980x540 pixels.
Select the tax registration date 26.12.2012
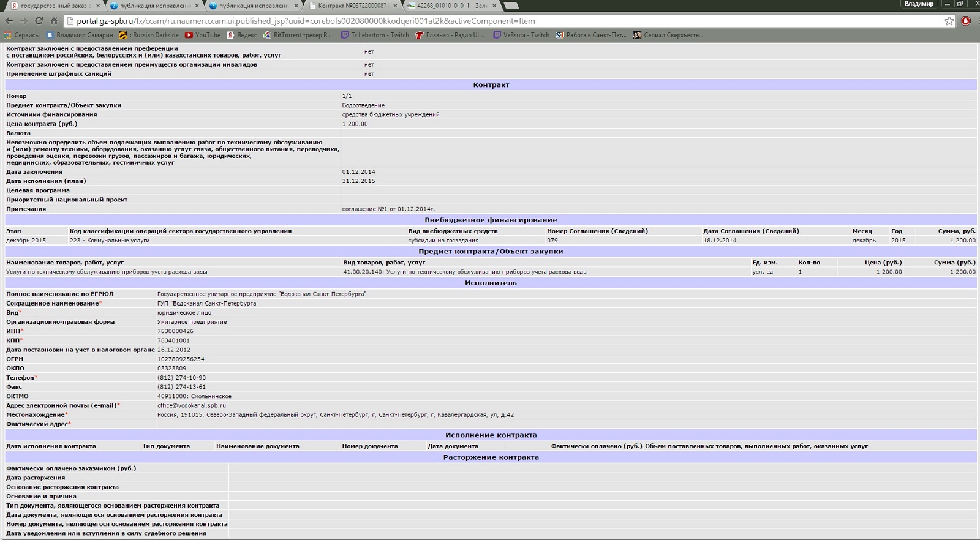tap(174, 350)
